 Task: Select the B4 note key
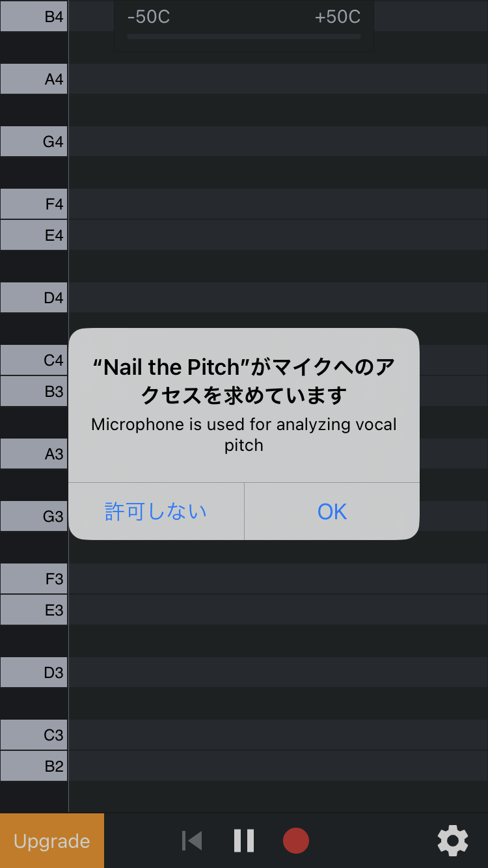pyautogui.click(x=34, y=16)
